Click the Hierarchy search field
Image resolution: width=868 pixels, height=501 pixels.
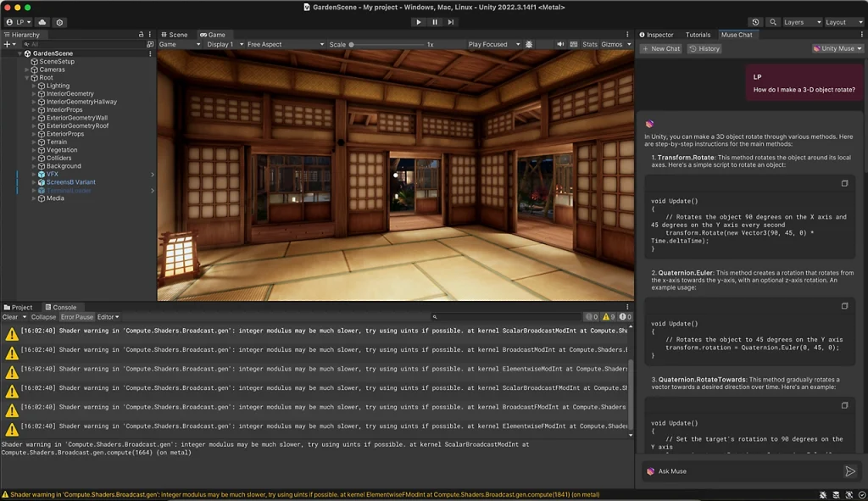[83, 44]
